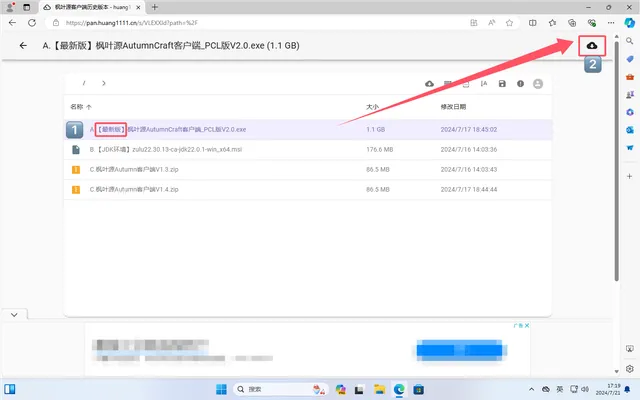Open the info icon in list toolbar
The image size is (640, 400).
point(520,84)
